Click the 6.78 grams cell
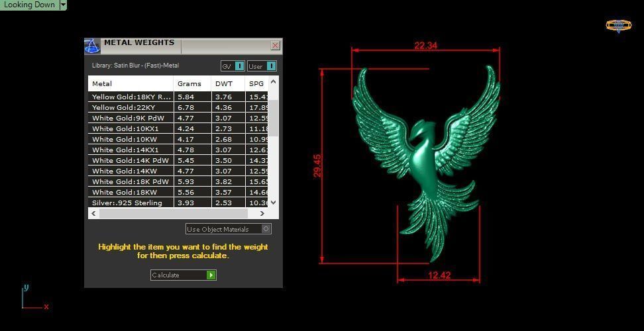This screenshot has width=644, height=331. pyautogui.click(x=192, y=107)
